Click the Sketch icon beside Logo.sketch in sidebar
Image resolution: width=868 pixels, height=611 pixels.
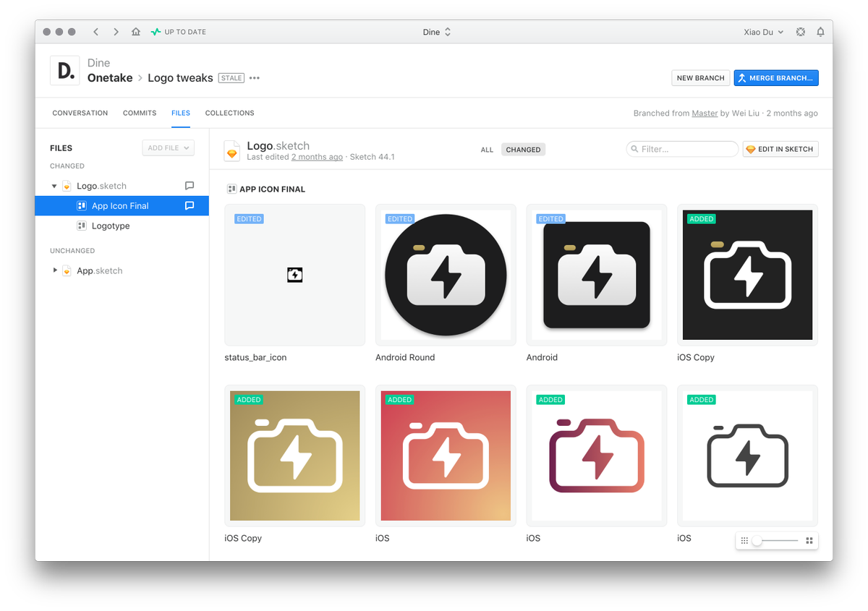[x=67, y=186]
